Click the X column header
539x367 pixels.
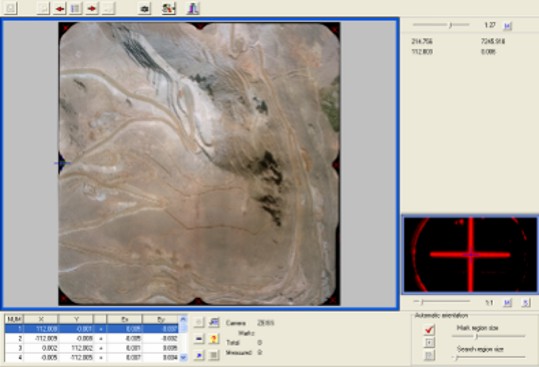[x=41, y=319]
